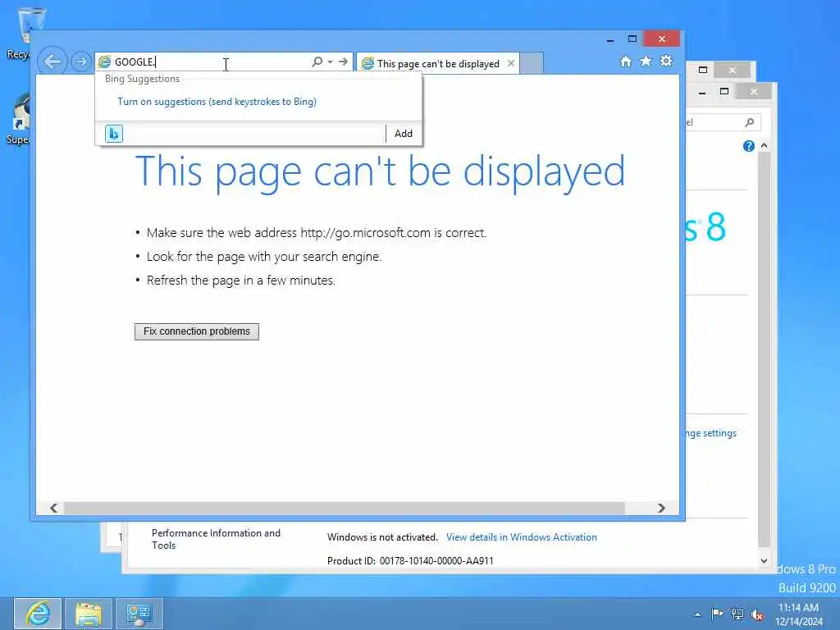Image resolution: width=840 pixels, height=630 pixels.
Task: Select the 'This page can't be displayed' tab
Action: [438, 64]
